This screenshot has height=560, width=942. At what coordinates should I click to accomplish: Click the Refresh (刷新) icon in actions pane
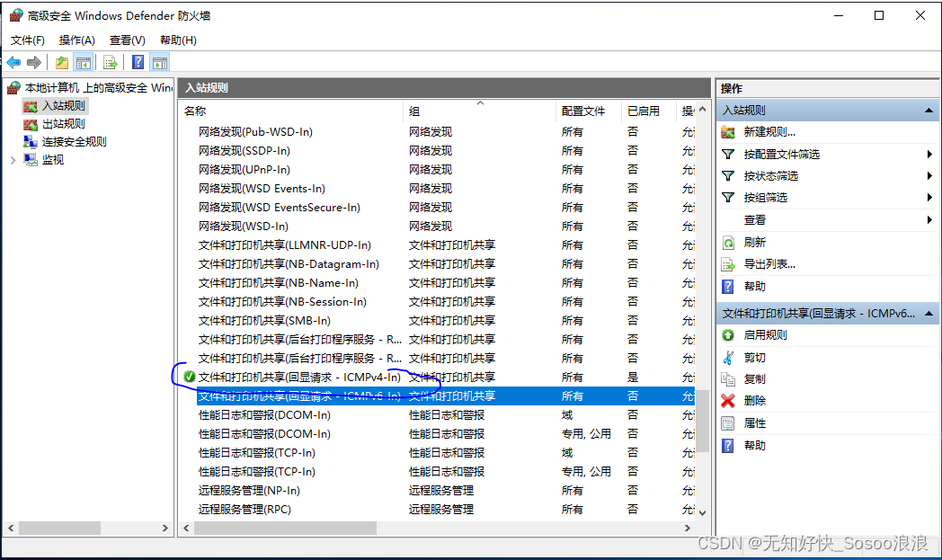pos(728,242)
